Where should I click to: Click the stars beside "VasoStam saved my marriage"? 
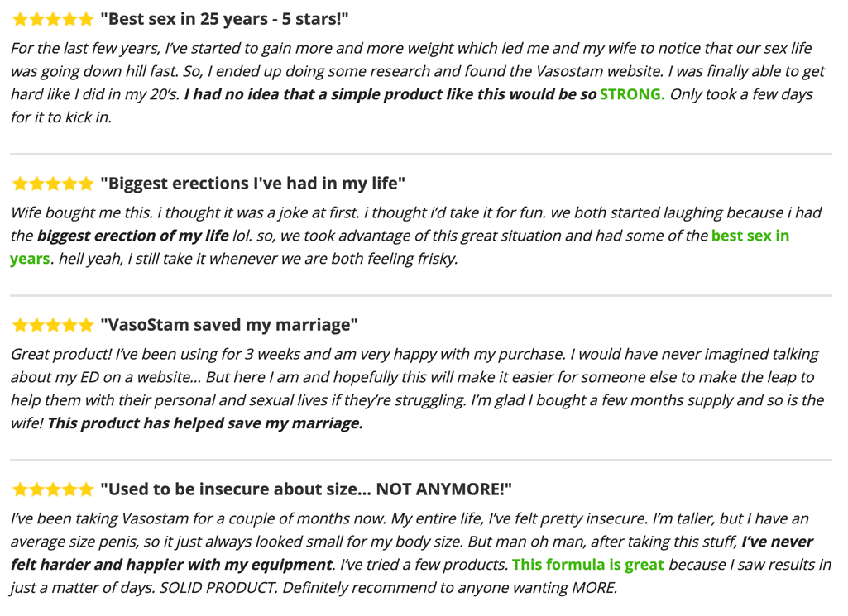coord(53,325)
